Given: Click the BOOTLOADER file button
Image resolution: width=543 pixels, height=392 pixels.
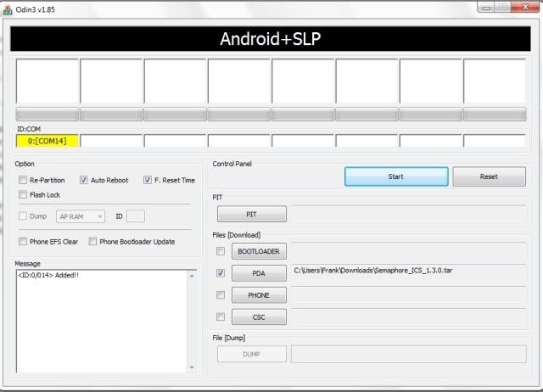Looking at the screenshot, I should point(259,251).
